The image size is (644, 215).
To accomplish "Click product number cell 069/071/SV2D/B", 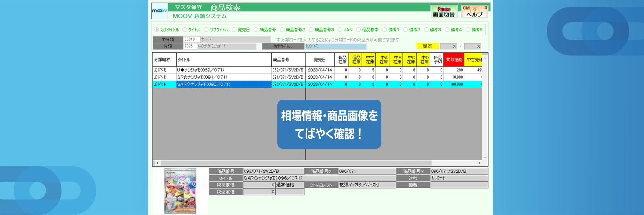I will [x=288, y=70].
